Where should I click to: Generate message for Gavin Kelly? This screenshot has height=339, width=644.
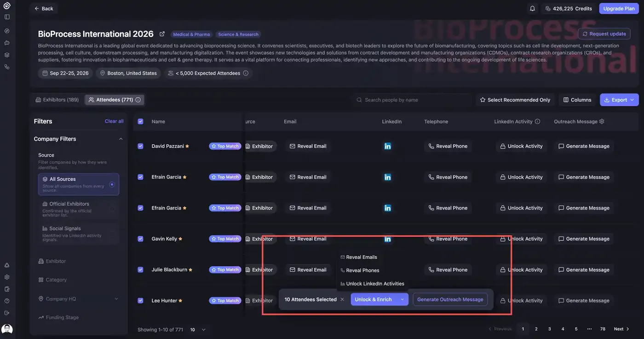pyautogui.click(x=584, y=239)
